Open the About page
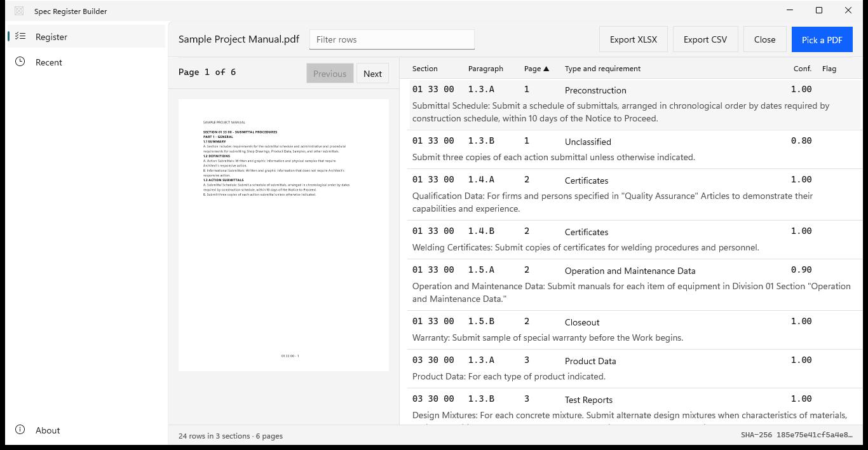 85,430
